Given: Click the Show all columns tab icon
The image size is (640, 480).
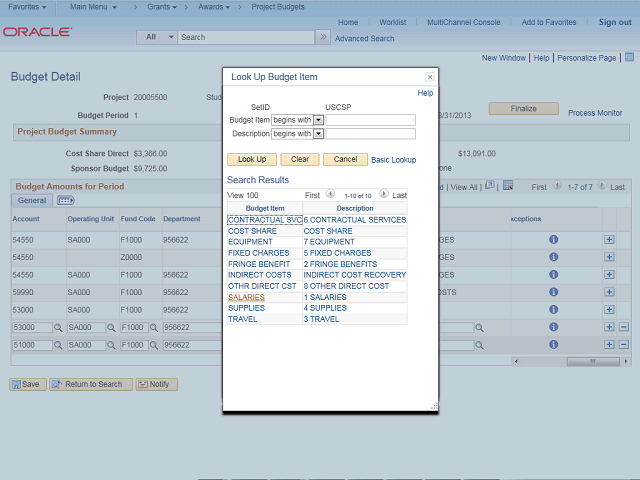Looking at the screenshot, I should click(65, 200).
